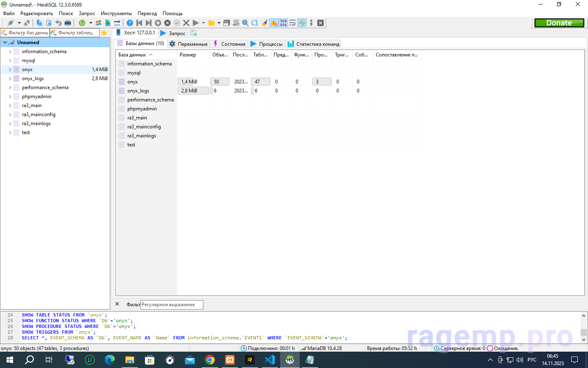This screenshot has height=368, width=588.
Task: Toggle the wrap long lines button
Action: point(292,23)
